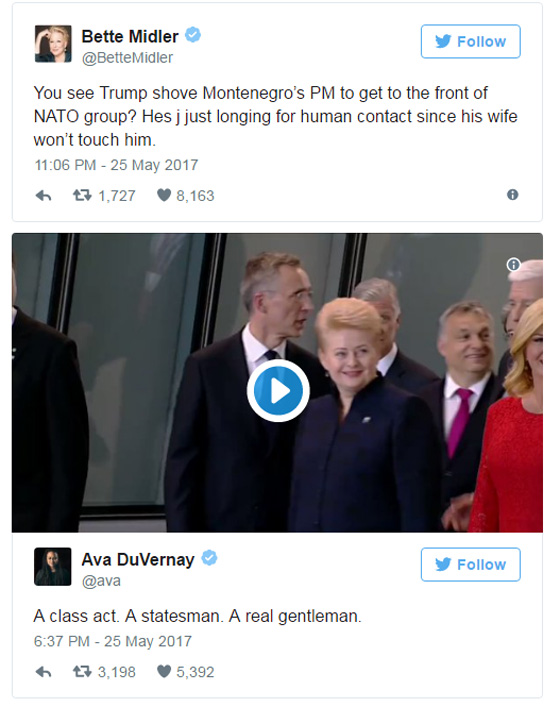Reply to Bette Midler's tweet

click(43, 196)
